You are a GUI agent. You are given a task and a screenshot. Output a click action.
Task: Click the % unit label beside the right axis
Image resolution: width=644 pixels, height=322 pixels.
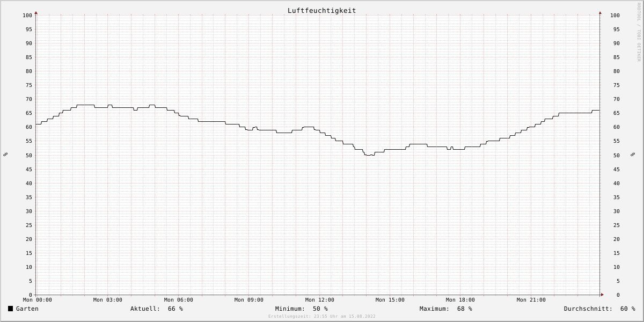(633, 155)
